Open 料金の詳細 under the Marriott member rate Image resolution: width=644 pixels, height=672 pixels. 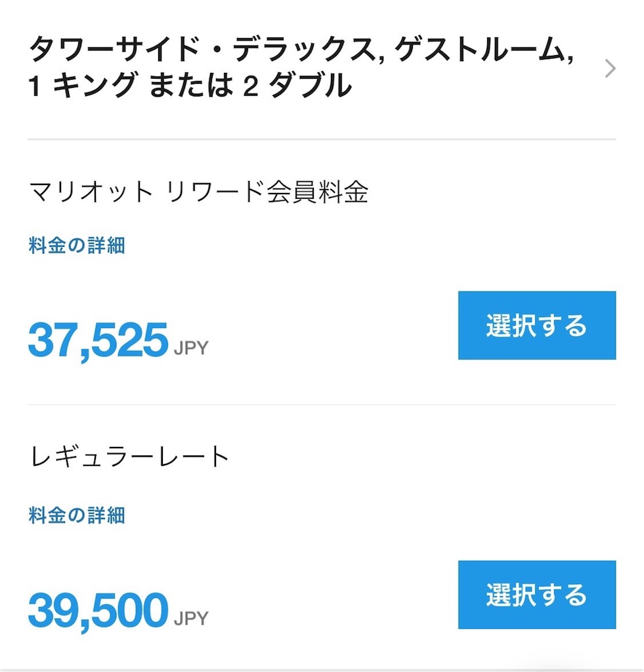(x=77, y=246)
